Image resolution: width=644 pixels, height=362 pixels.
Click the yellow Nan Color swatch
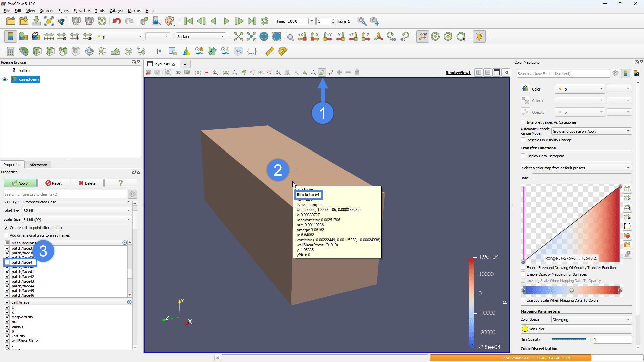525,329
